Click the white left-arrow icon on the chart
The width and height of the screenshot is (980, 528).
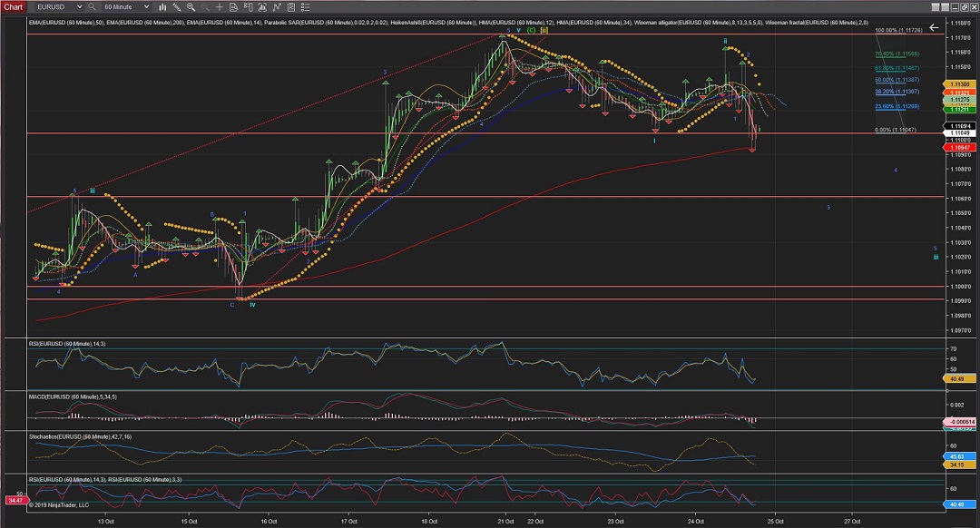[934, 27]
